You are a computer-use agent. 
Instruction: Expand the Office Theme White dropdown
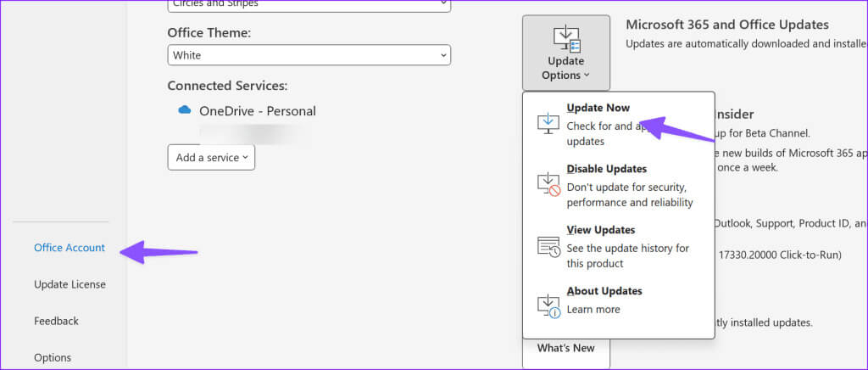tap(309, 55)
